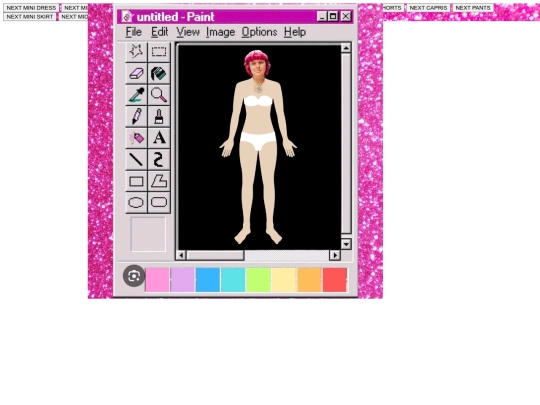Screen dimensions: 540x405
Task: Select the Free-Form Select star tool
Action: click(x=136, y=52)
